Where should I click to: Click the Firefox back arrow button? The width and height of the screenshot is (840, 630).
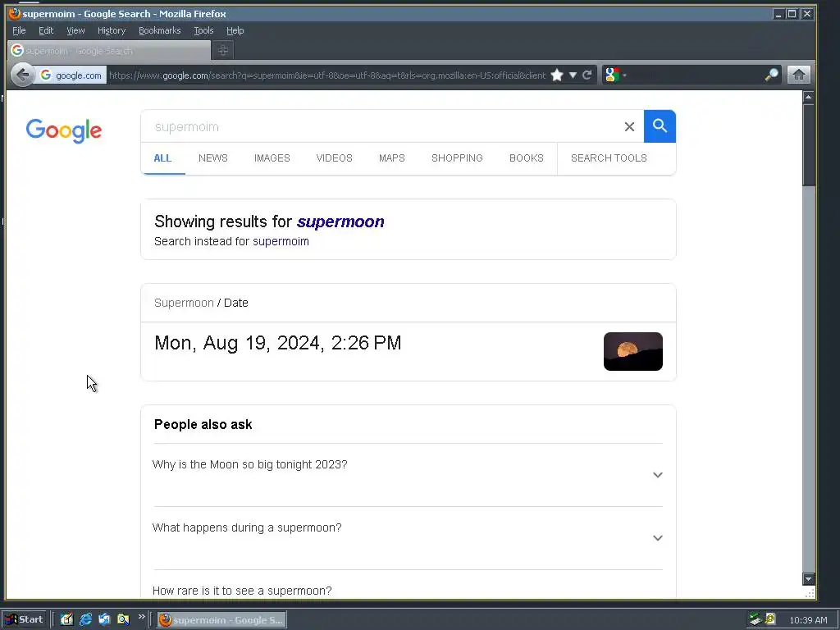[x=23, y=75]
